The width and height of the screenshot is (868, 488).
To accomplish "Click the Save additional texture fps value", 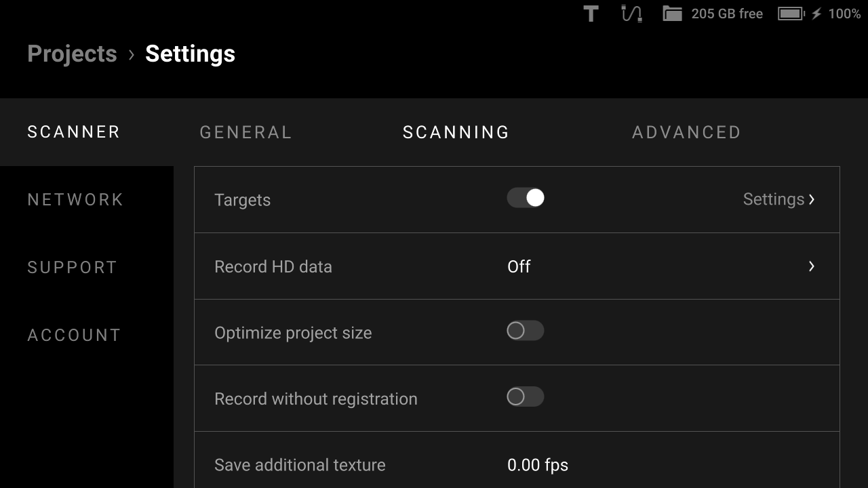I will click(x=537, y=465).
